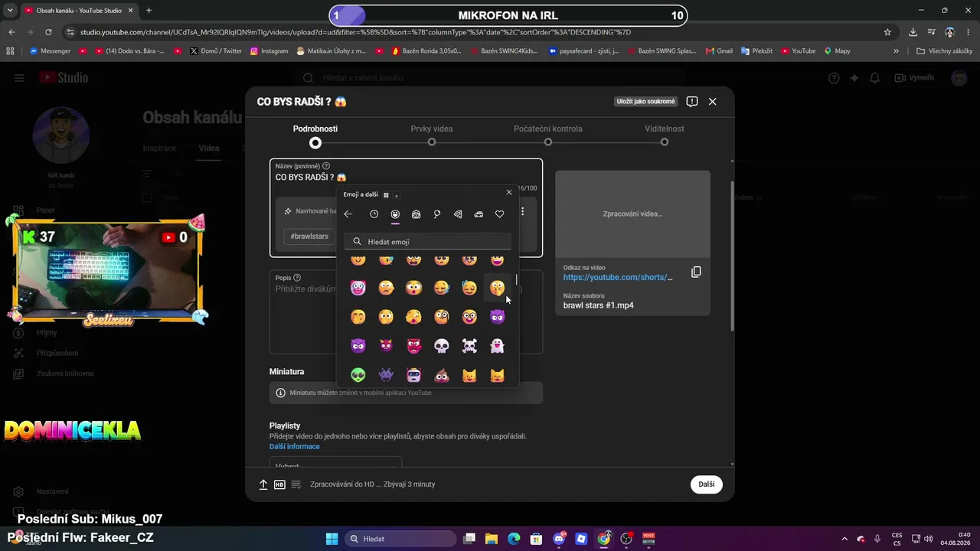Image resolution: width=980 pixels, height=551 pixels.
Task: Insert the green alien emoji
Action: coord(358,375)
